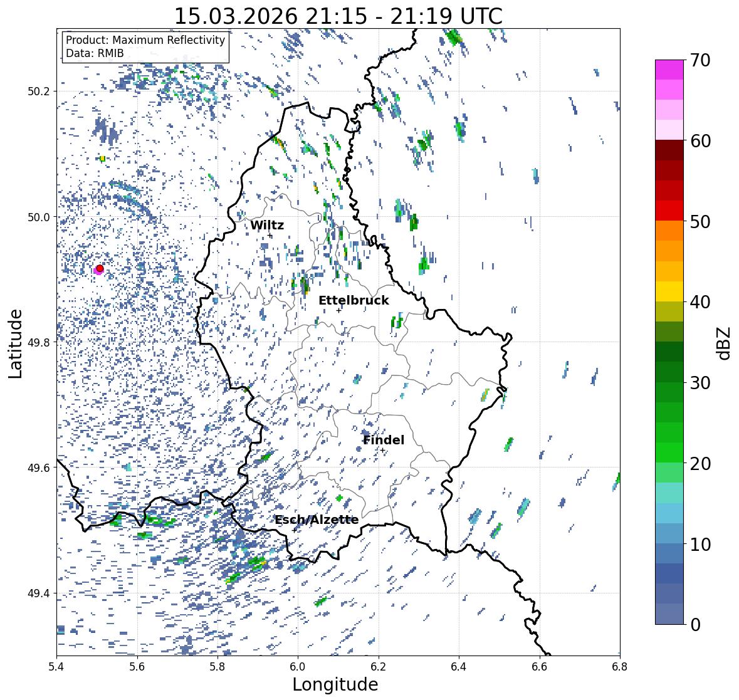
Task: Click the plot title with date and time
Action: 338,16
